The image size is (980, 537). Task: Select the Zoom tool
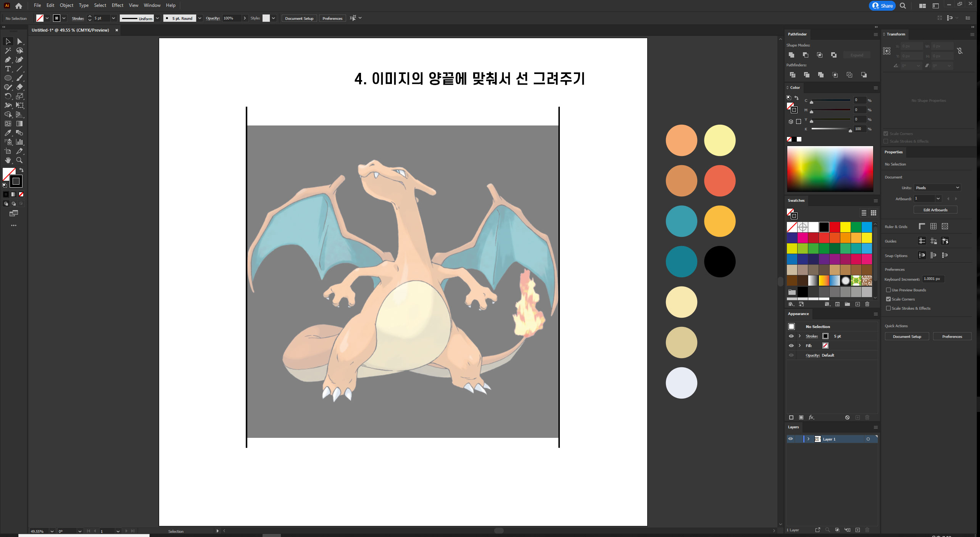click(20, 160)
